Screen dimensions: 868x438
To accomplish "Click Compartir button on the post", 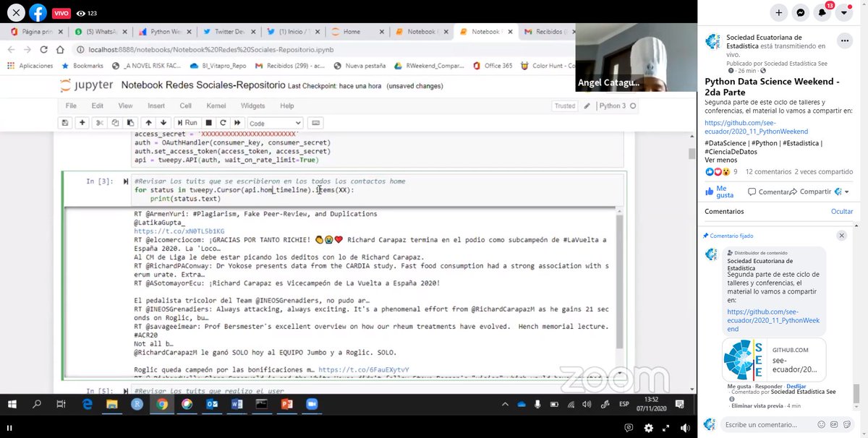I will pyautogui.click(x=810, y=192).
